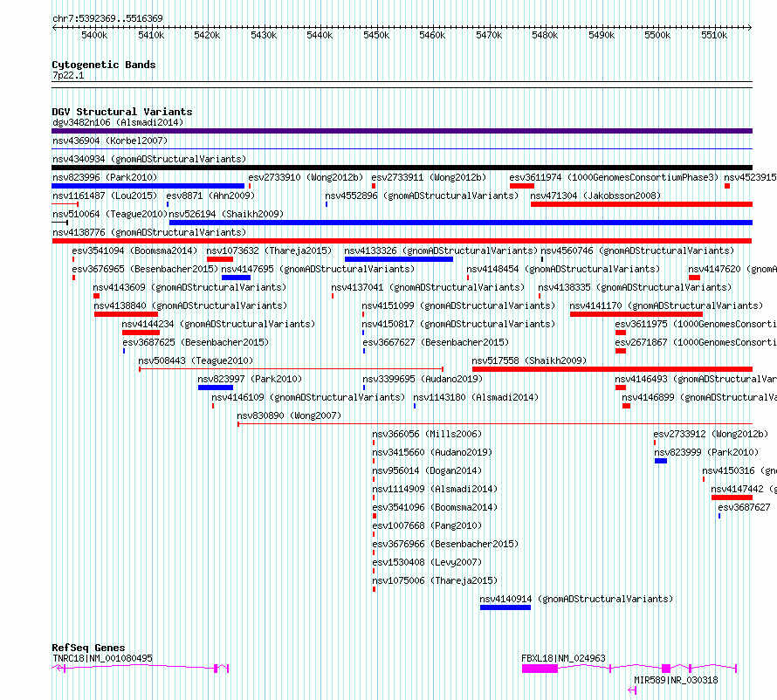Select the RefSeq Genes track title
The width and height of the screenshot is (777, 700).
click(x=89, y=648)
